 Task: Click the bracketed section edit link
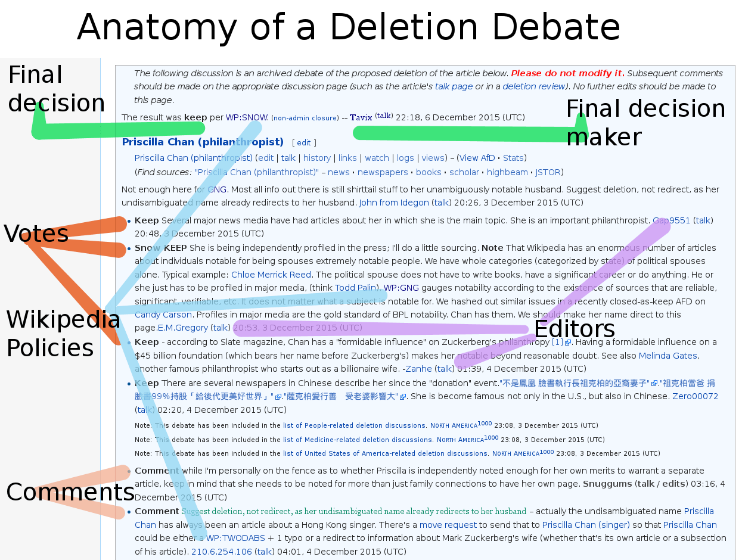click(x=304, y=143)
